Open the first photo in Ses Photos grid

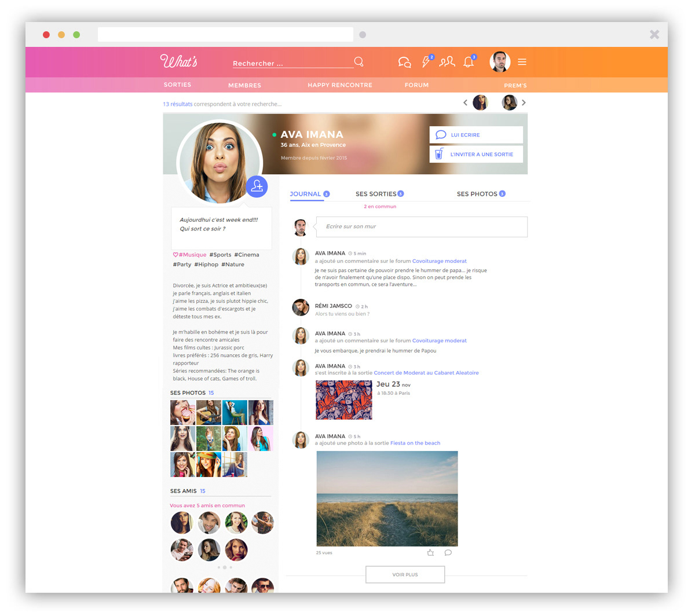coord(182,413)
